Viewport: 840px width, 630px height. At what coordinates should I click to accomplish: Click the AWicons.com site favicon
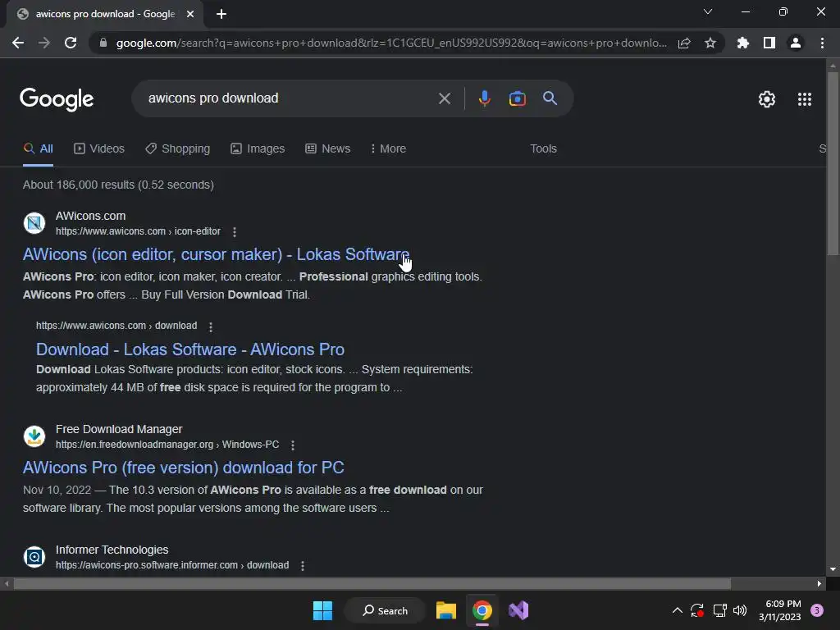click(x=34, y=223)
